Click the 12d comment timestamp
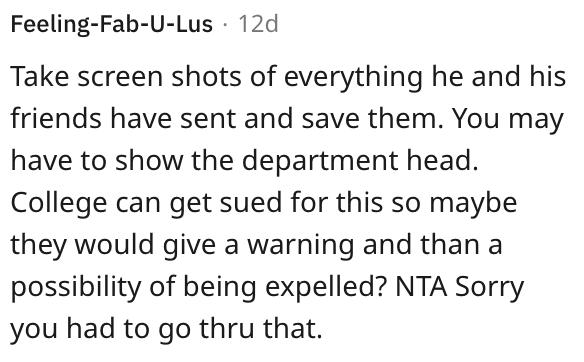This screenshot has height=362, width=584. pyautogui.click(x=258, y=24)
